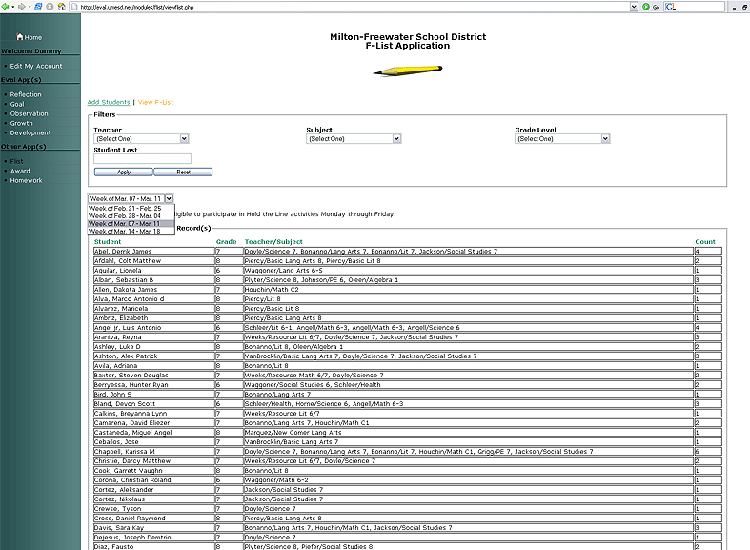Screen dimensions: 750x550
Task: Click the browser Forward arrow icon
Action: click(21, 7)
